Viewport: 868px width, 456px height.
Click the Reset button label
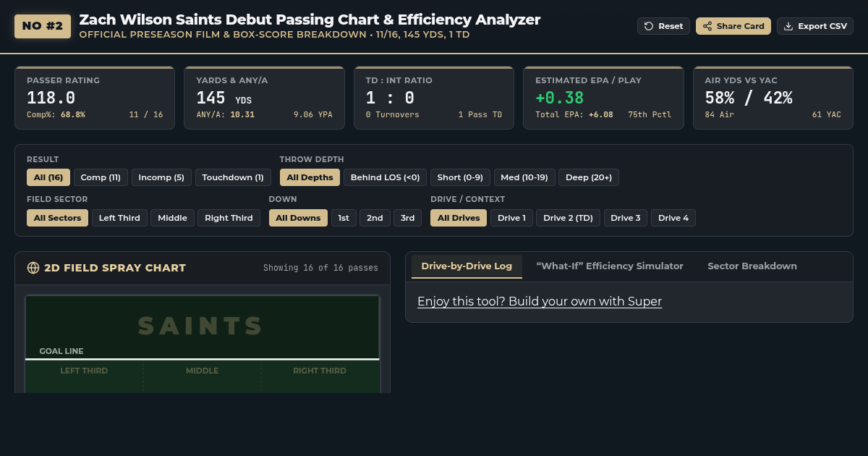point(671,26)
